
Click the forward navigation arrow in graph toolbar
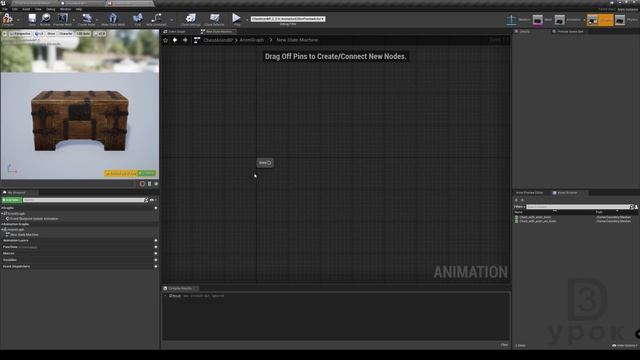185,40
